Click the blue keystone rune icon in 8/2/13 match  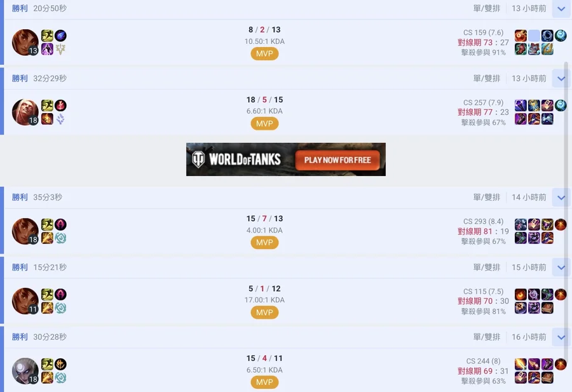coord(60,36)
